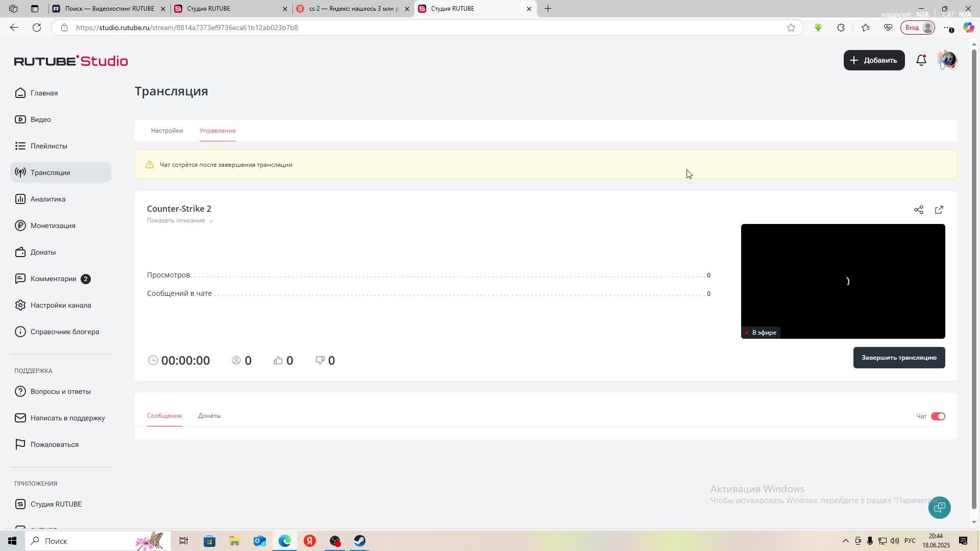Switch to the Настройки tab
Screen dimensions: 980x551
(167, 131)
